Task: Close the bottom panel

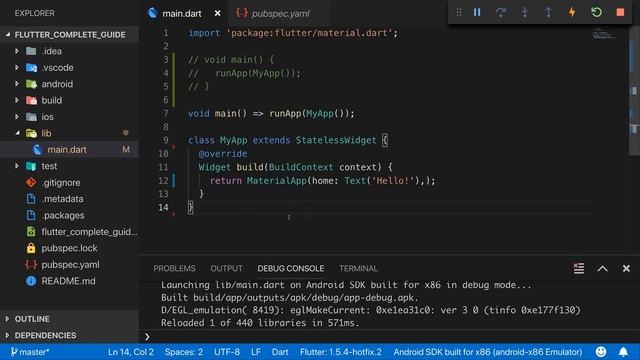Action: 626,269
